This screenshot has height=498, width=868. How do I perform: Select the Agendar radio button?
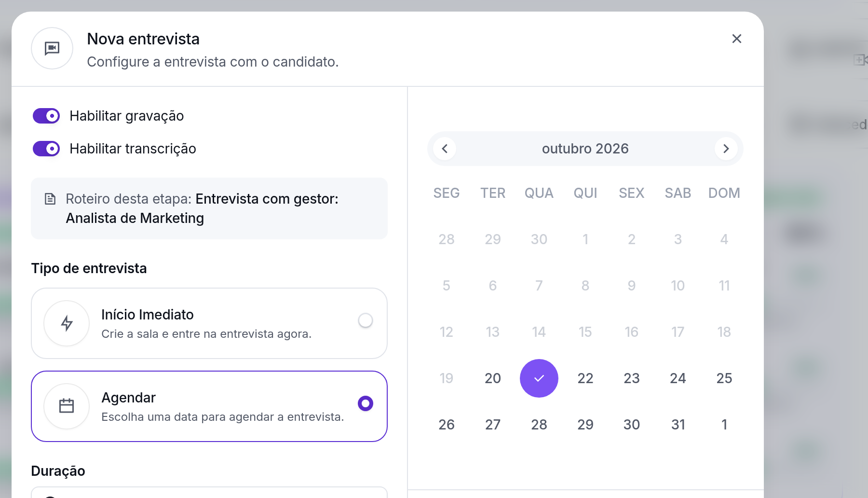pyautogui.click(x=366, y=403)
